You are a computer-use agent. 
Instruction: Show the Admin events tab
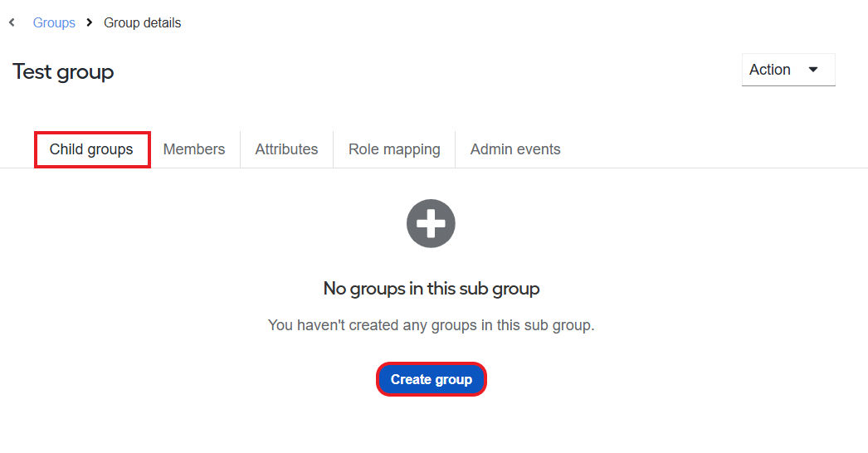(514, 149)
